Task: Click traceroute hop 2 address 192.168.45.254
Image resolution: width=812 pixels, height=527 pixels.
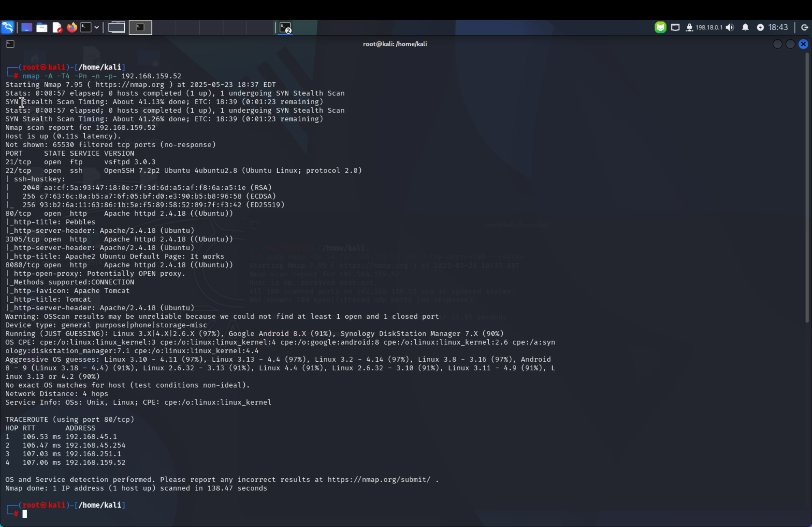Action: click(96, 445)
